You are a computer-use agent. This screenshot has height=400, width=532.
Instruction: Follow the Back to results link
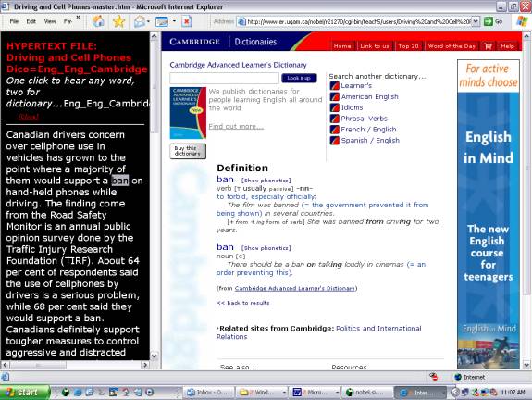coord(243,303)
